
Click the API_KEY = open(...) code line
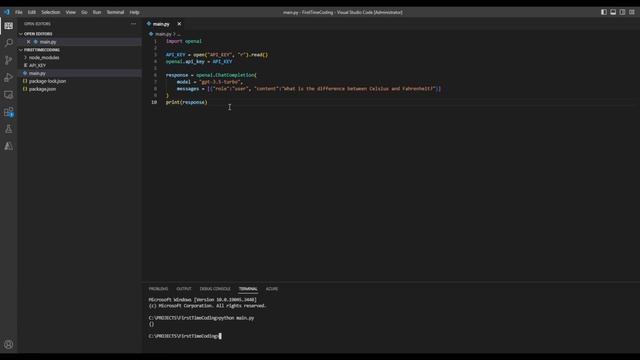coord(217,55)
